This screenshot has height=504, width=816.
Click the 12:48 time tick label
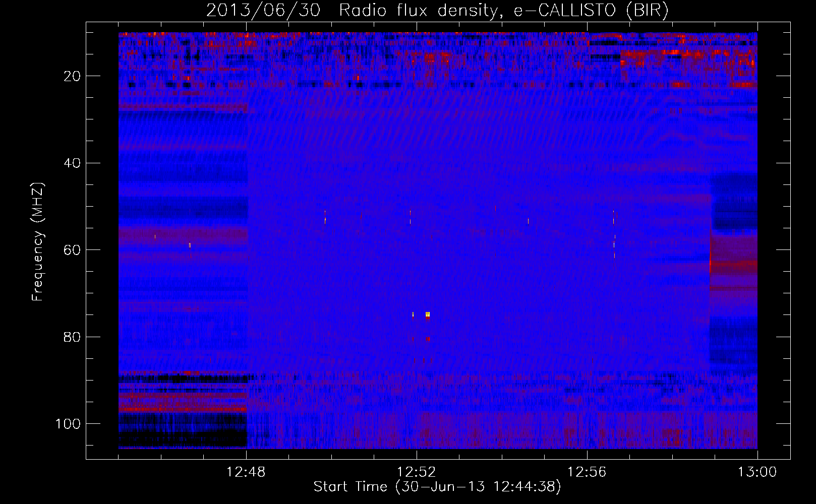pyautogui.click(x=246, y=472)
